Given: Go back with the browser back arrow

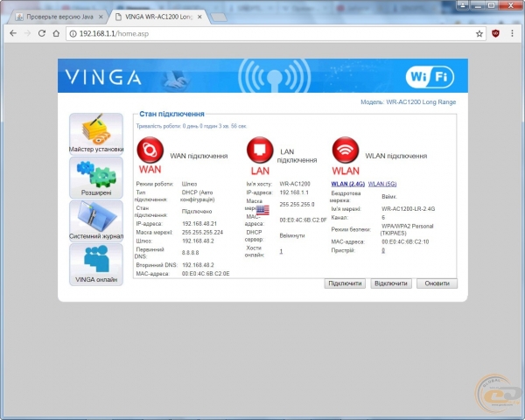Looking at the screenshot, I should [x=13, y=33].
